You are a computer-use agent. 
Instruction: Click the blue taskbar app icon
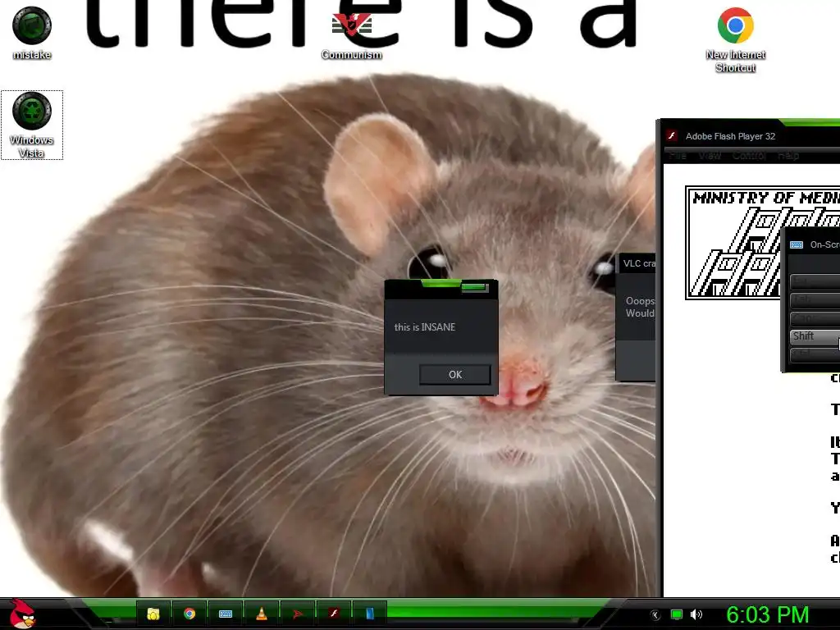click(x=370, y=614)
